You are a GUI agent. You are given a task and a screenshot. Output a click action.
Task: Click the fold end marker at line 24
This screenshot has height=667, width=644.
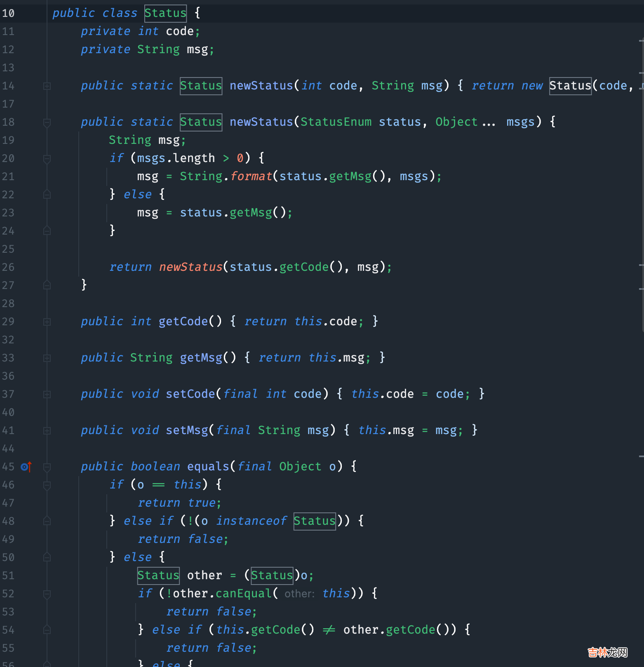click(47, 231)
